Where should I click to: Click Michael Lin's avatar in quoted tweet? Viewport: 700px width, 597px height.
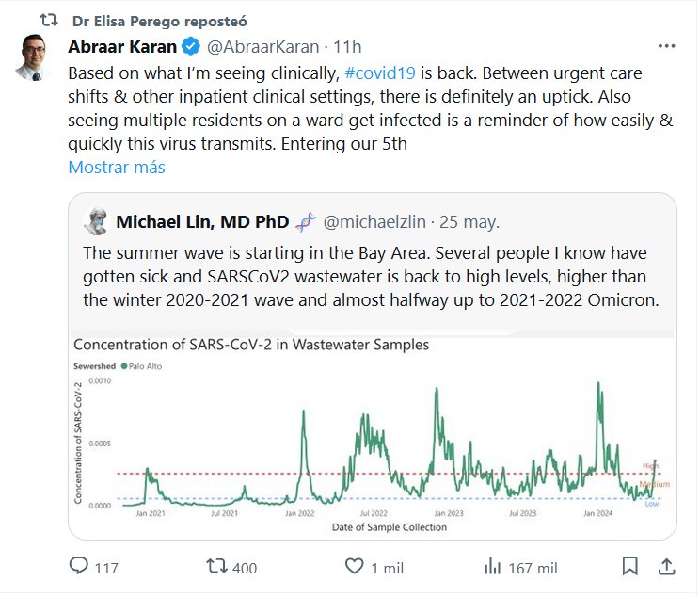[x=96, y=222]
